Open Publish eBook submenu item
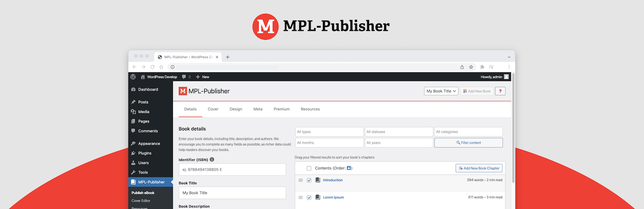This screenshot has width=644, height=209. pyautogui.click(x=143, y=193)
